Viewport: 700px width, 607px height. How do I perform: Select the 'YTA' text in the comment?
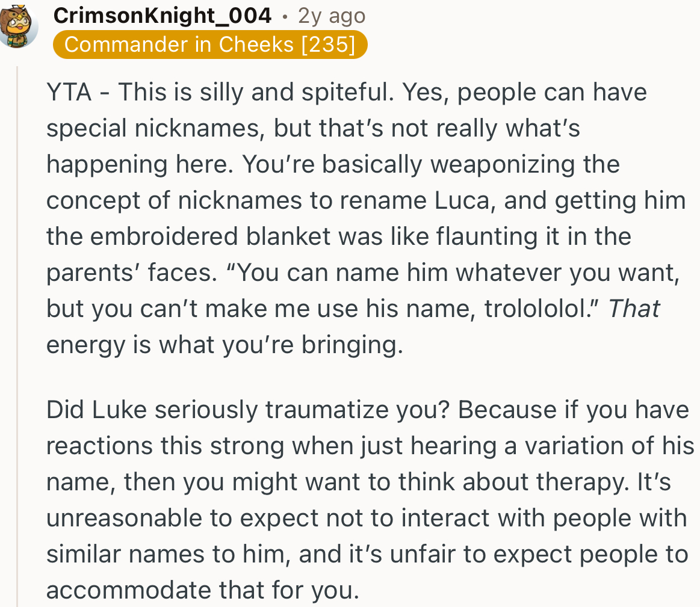click(66, 91)
